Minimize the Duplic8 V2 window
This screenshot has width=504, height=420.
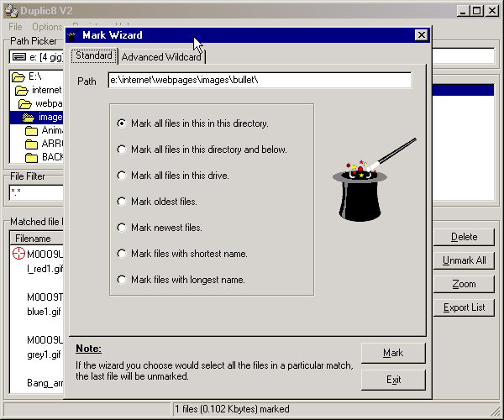(463, 11)
